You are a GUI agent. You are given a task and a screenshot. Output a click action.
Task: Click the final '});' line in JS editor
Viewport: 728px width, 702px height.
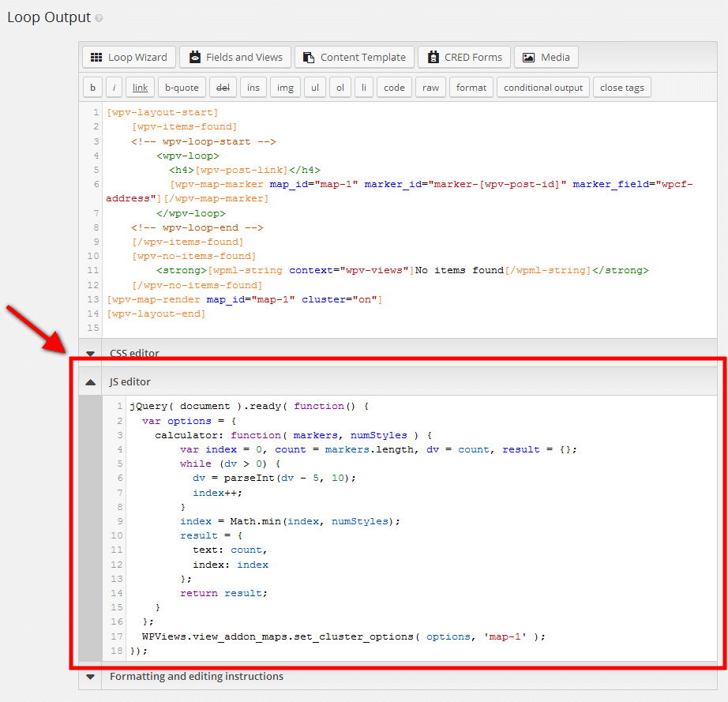138,651
